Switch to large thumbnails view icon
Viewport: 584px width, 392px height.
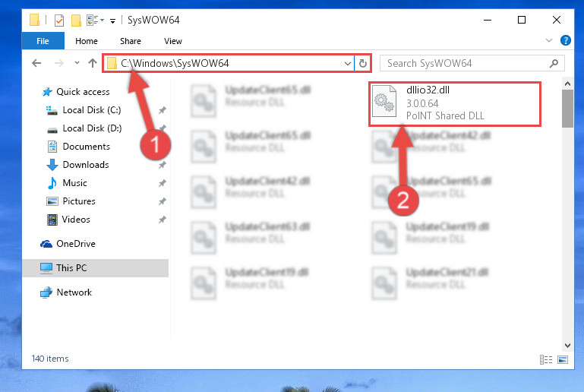[x=563, y=359]
